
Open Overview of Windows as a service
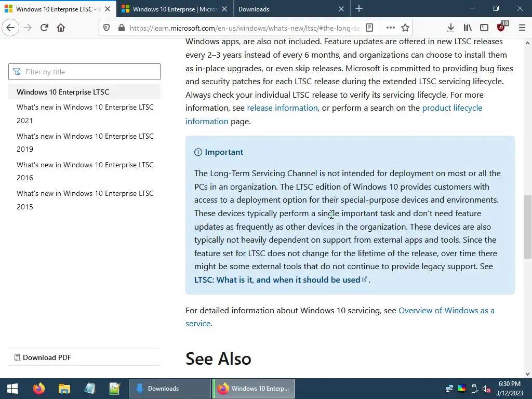pyautogui.click(x=446, y=311)
